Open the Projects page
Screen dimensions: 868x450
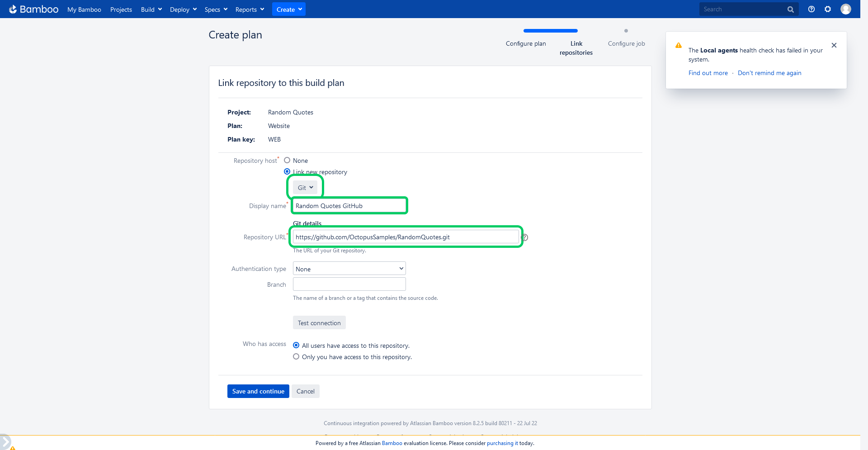point(121,9)
